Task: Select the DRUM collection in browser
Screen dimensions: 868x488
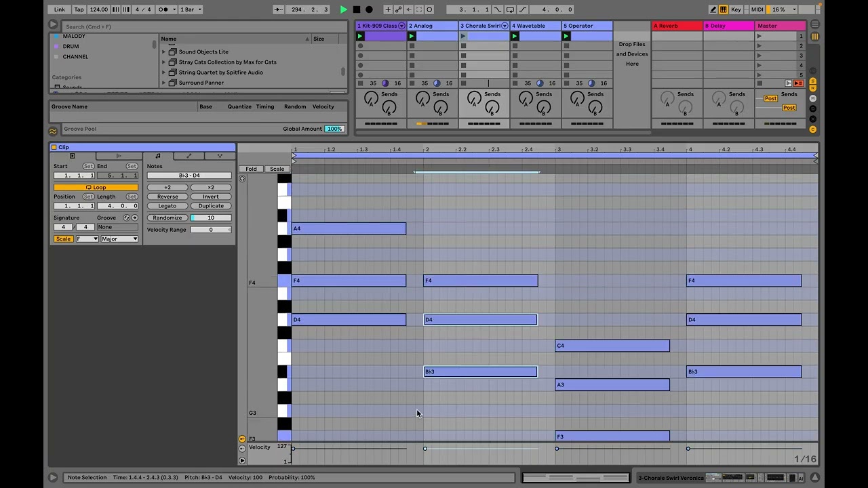Action: click(71, 46)
